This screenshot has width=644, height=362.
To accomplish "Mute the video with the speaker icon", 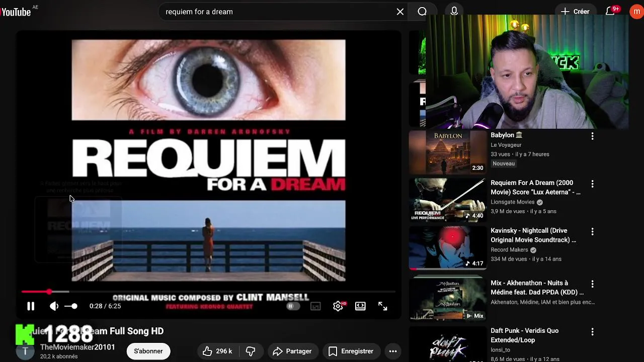I will click(x=54, y=306).
